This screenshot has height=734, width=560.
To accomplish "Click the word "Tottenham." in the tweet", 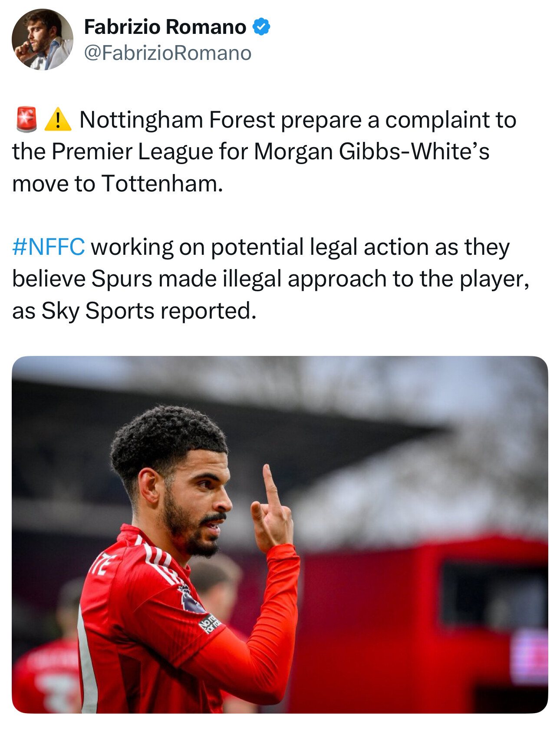I will [162, 184].
